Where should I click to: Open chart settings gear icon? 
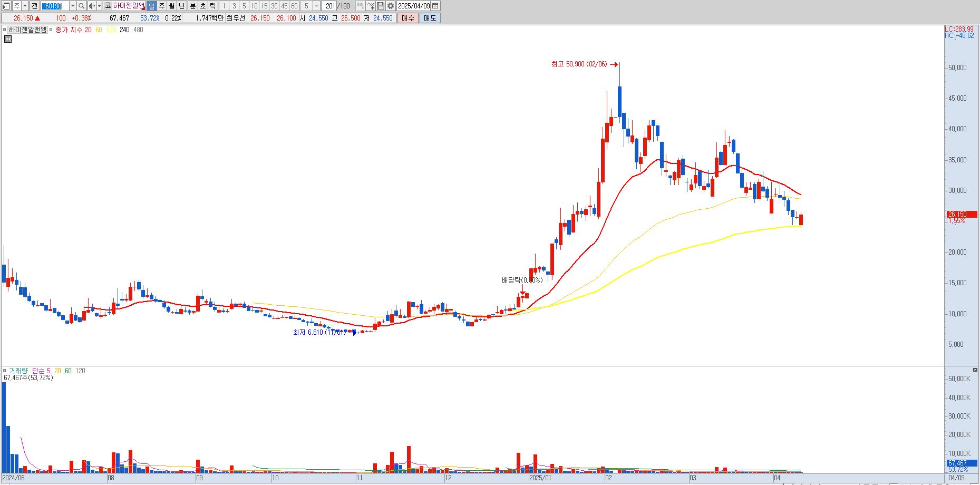(391, 6)
